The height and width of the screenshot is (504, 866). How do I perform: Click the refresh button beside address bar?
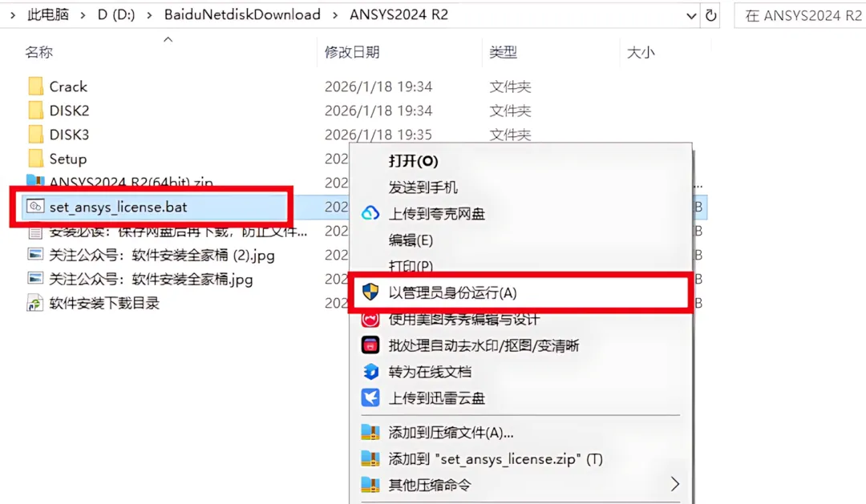[710, 15]
